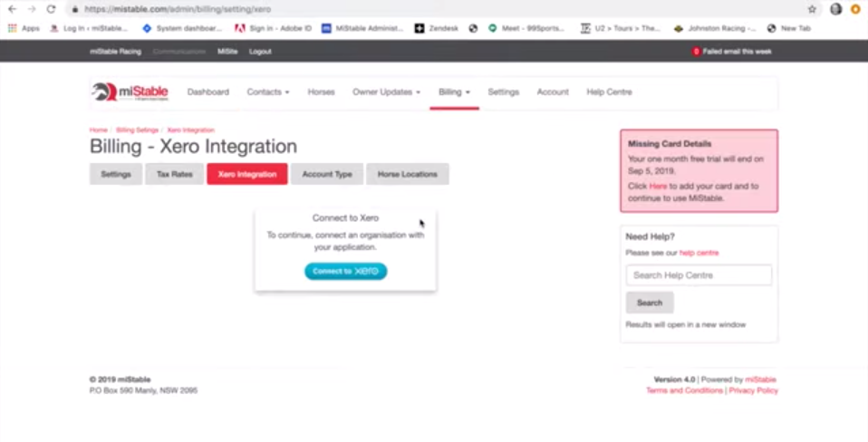Screen dimensions: 868x442
Task: Open the 'U2 > Tours' bookmark
Action: click(x=621, y=28)
